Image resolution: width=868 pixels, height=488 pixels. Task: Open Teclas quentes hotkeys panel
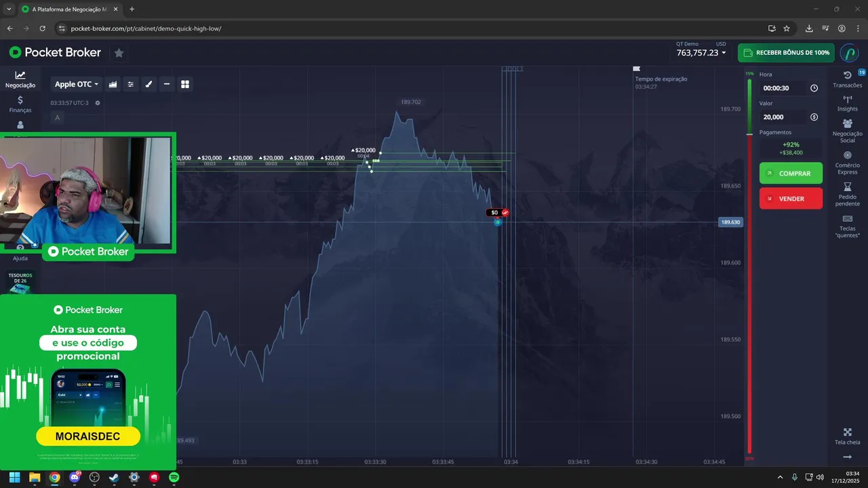[x=848, y=226]
